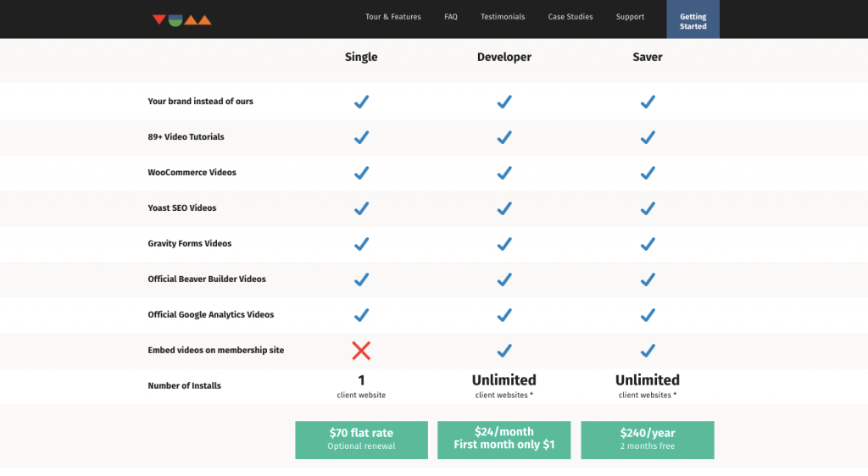
Task: Open Tour & Features menu item
Action: [x=393, y=17]
